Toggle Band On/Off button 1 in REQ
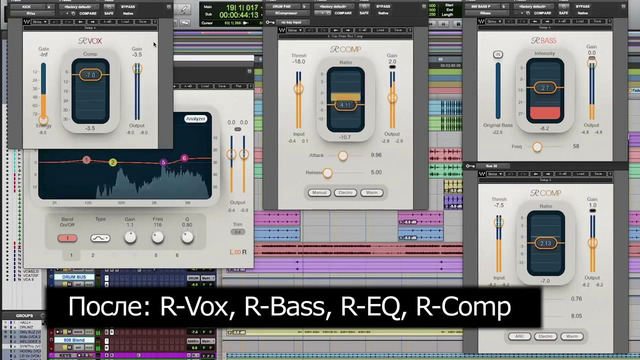640x360 pixels. coord(67,238)
